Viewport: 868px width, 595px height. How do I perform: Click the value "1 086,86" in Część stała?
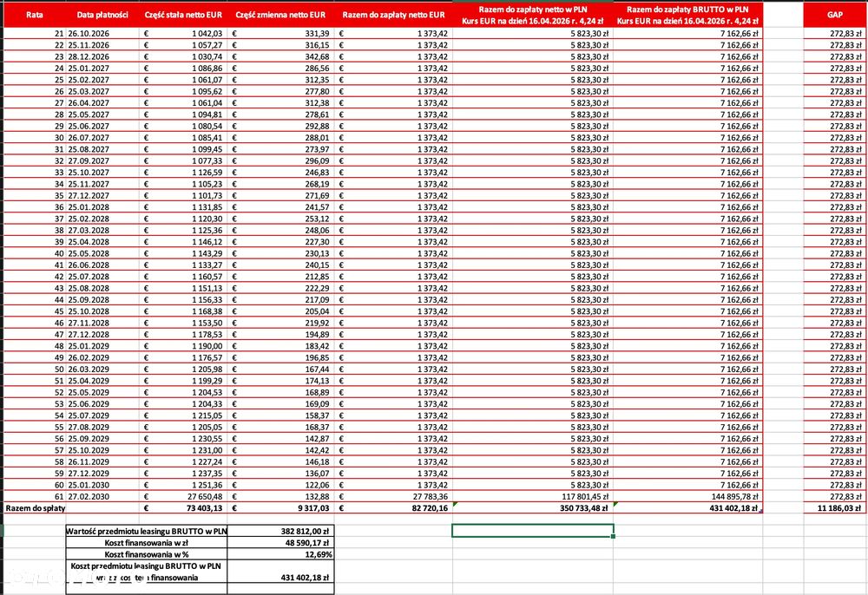183,68
